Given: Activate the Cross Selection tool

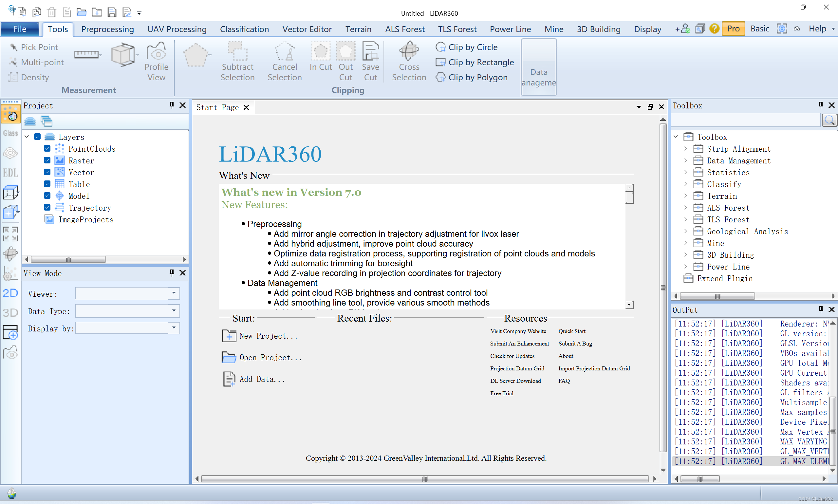Looking at the screenshot, I should (409, 62).
